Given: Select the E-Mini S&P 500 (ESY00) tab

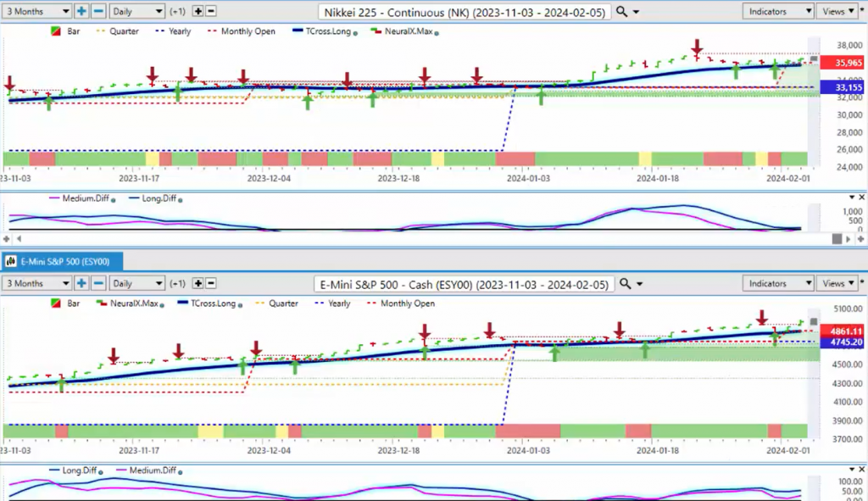Looking at the screenshot, I should 62,260.
